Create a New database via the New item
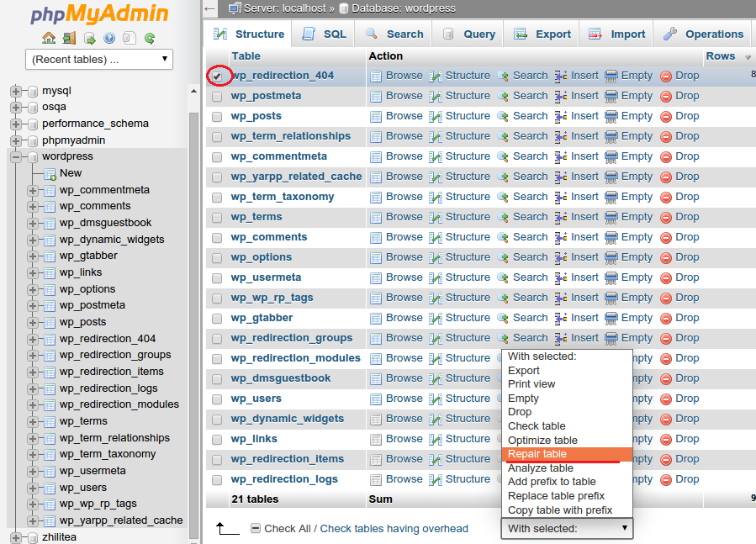This screenshot has width=756, height=544. tap(71, 172)
